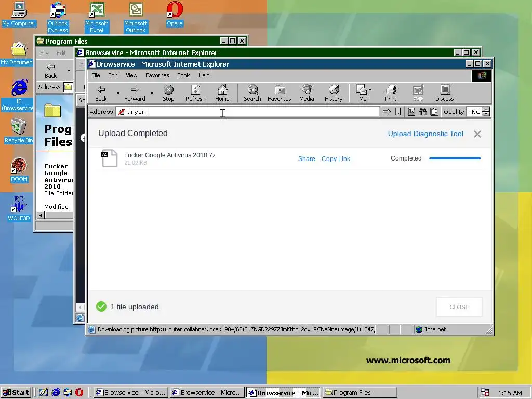This screenshot has width=532, height=399.
Task: Select the Opera desktop shortcut
Action: pyautogui.click(x=175, y=14)
